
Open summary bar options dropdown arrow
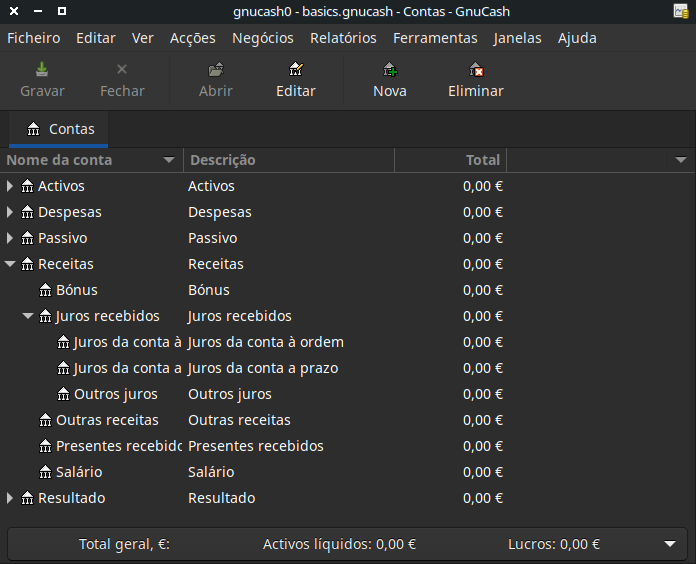[x=670, y=544]
